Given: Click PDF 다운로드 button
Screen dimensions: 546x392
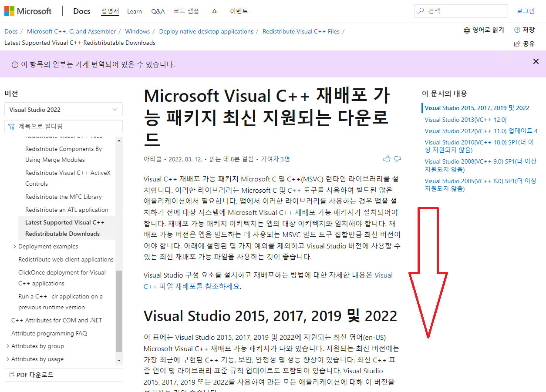Looking at the screenshot, I should point(31,375).
